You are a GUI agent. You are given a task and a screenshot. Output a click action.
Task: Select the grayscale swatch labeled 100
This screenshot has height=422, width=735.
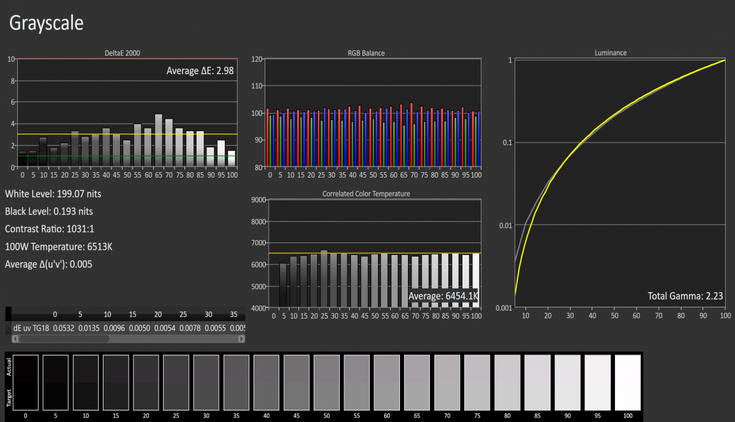[628, 383]
